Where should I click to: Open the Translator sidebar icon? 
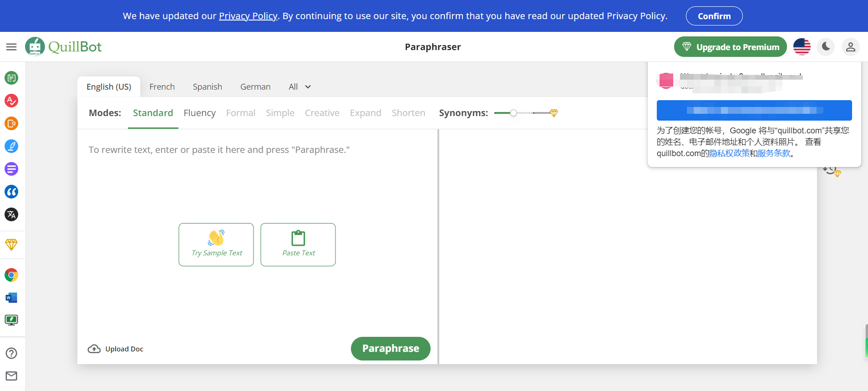(11, 214)
